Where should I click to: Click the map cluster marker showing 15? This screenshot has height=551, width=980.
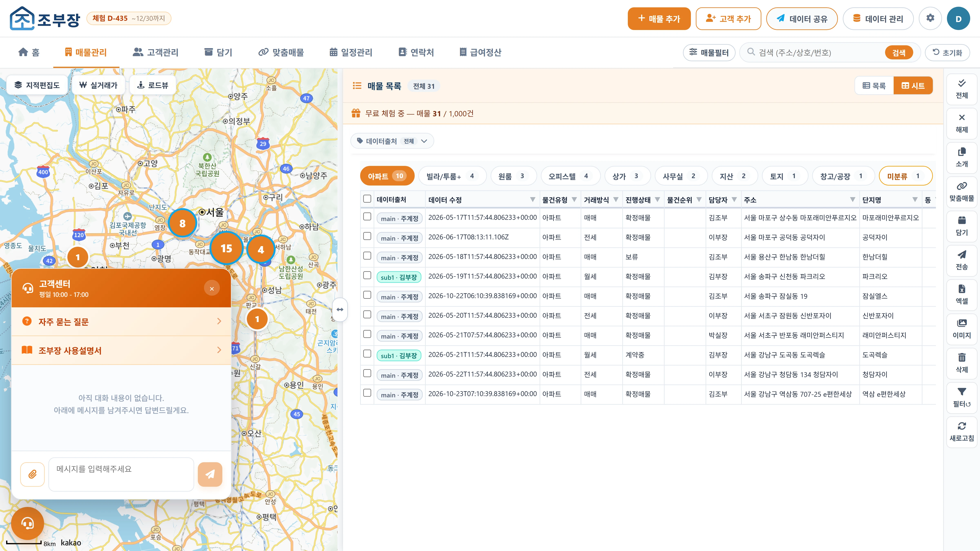226,248
